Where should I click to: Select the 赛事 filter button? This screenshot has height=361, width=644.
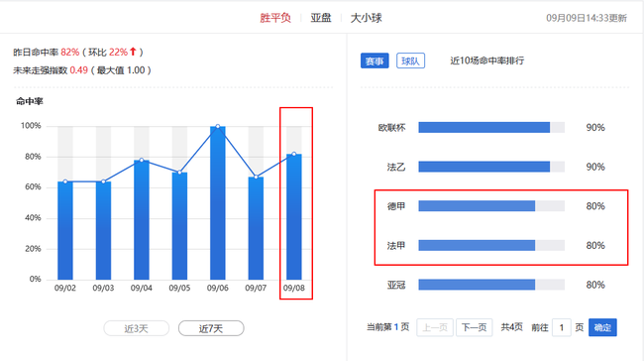[375, 60]
